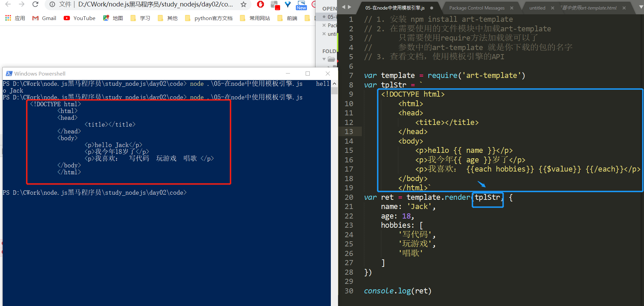Viewport: 644px width, 306px height.
Task: Open the YouTube bookmark
Action: [79, 18]
